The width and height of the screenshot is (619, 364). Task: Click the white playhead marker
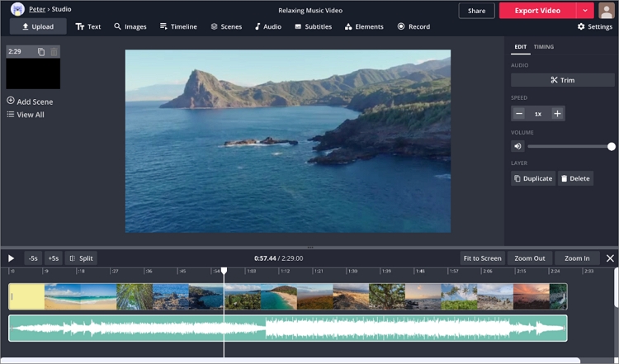[224, 271]
